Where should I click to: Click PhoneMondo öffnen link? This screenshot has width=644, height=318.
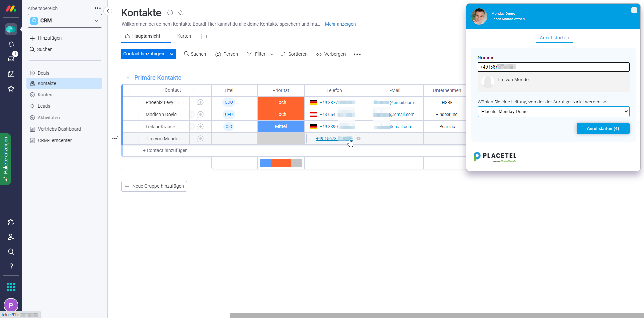coord(508,19)
